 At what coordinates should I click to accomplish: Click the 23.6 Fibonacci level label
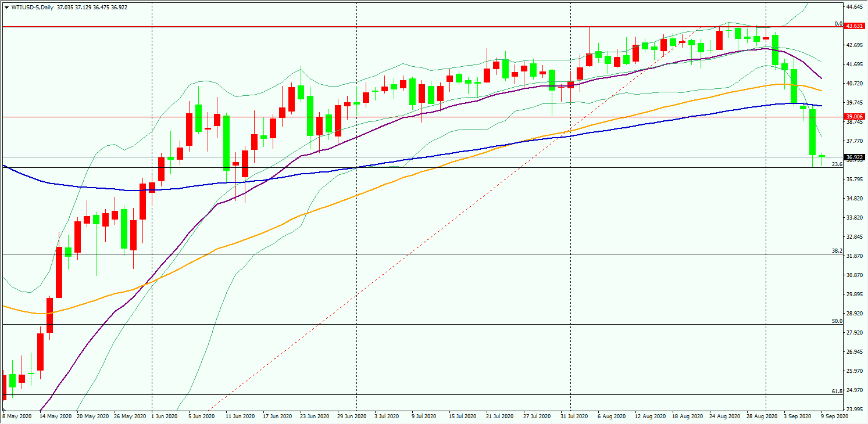point(837,164)
